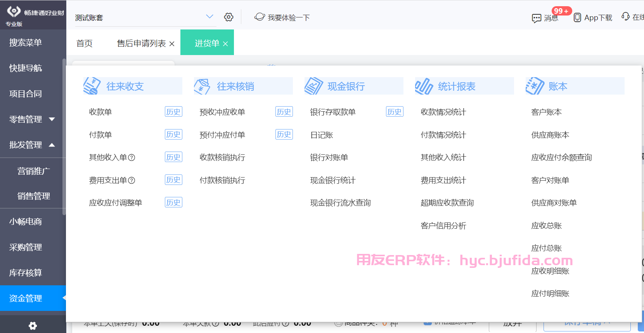The height and width of the screenshot is (333, 644).
Task: Open history for 付款单
Action: tap(173, 134)
